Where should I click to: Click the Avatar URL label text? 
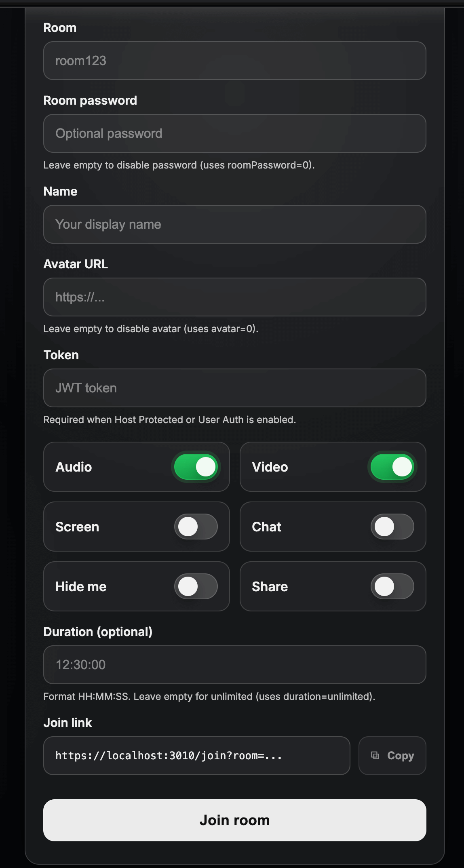[76, 264]
